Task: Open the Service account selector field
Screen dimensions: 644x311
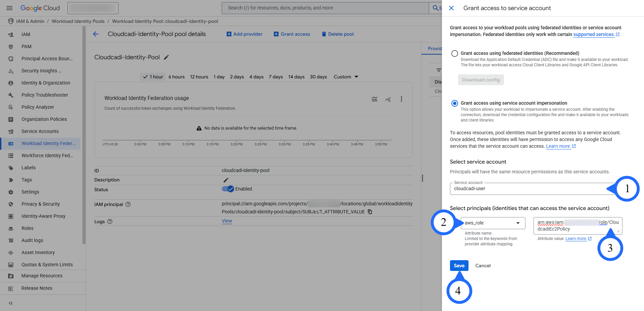Action: (529, 189)
